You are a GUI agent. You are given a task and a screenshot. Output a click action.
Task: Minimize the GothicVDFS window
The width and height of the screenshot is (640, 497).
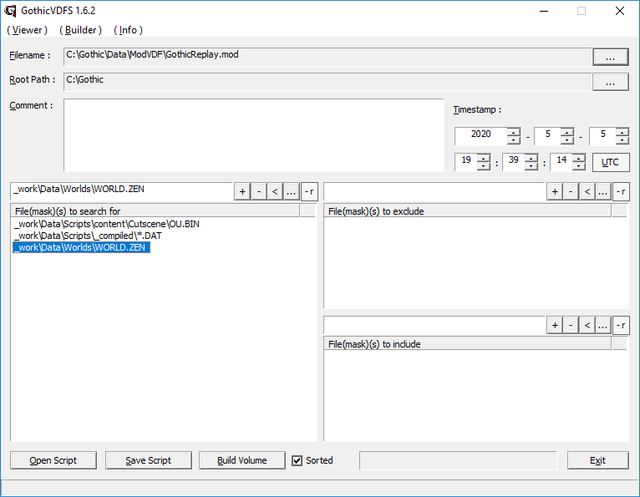544,11
